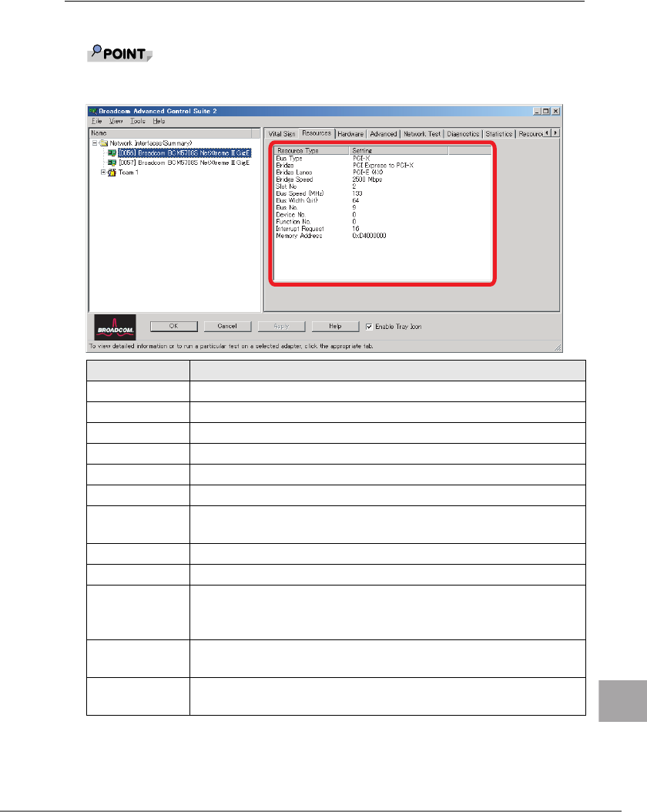Image resolution: width=647 pixels, height=812 pixels.
Task: Click the app icon in title bar
Action: 92,111
